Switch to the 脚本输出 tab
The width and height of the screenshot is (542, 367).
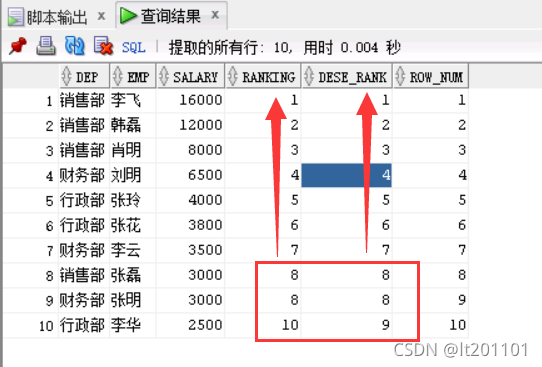click(x=57, y=17)
